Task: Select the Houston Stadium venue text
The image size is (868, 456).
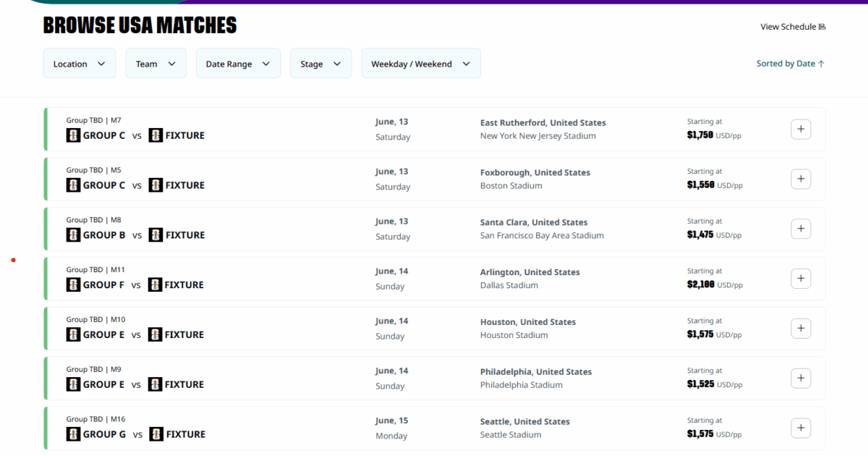Action: tap(514, 335)
